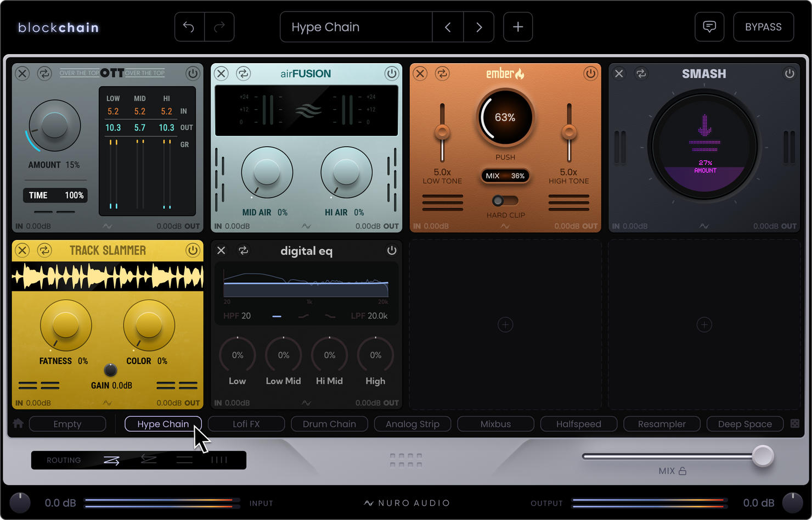Click the BYPASS button

(763, 27)
